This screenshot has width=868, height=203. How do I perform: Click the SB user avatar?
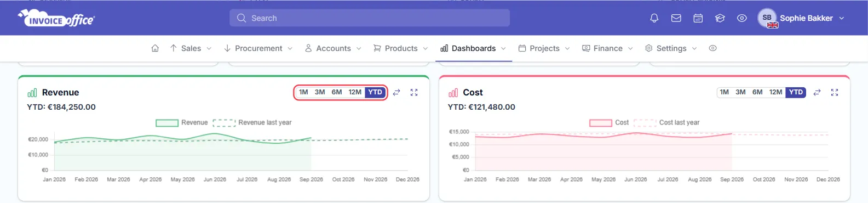coord(767,18)
